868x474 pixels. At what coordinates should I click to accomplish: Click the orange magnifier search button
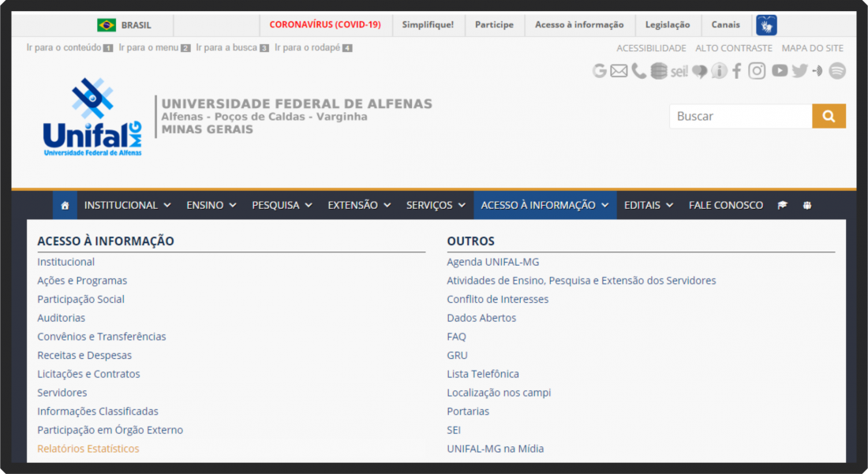[829, 116]
